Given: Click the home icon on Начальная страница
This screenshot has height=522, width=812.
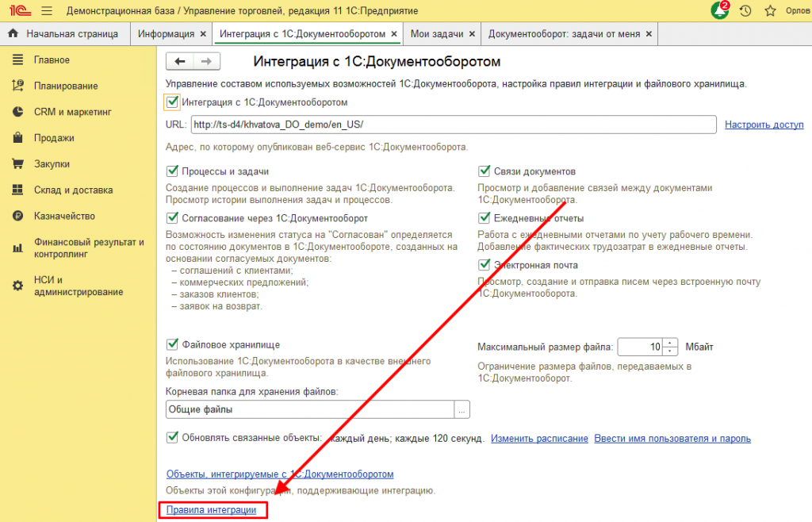Looking at the screenshot, I should [13, 33].
